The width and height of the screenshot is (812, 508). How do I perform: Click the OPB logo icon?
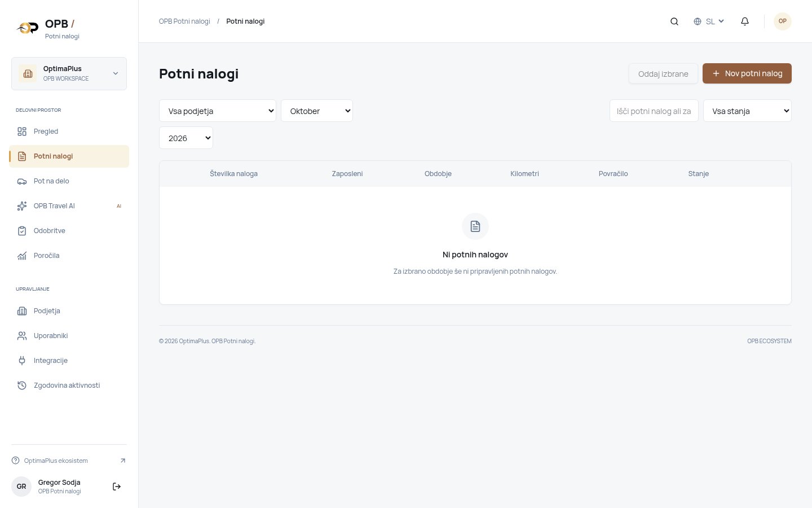(x=28, y=28)
